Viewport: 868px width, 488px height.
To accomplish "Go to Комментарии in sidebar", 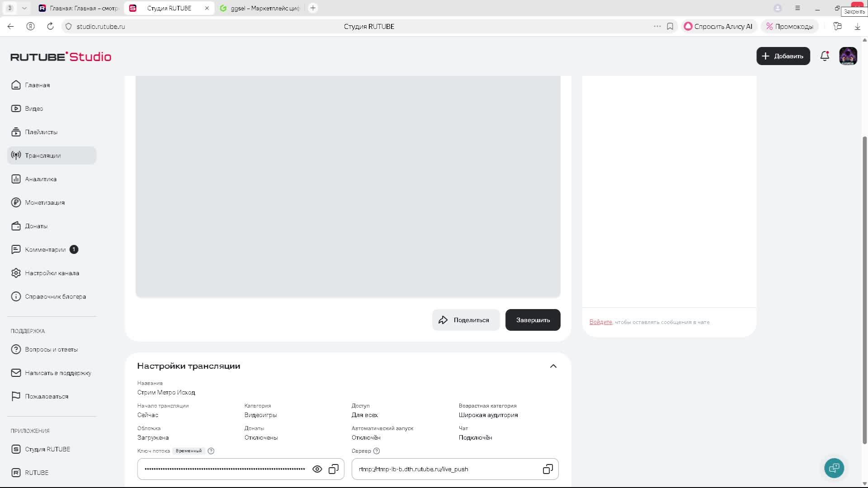I will [45, 249].
